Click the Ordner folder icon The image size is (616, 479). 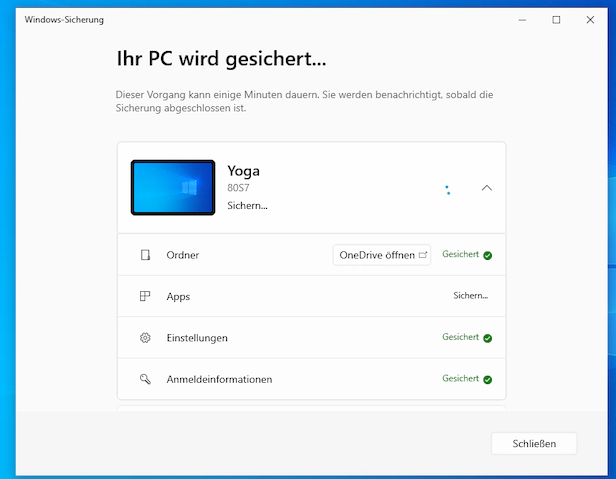click(145, 255)
